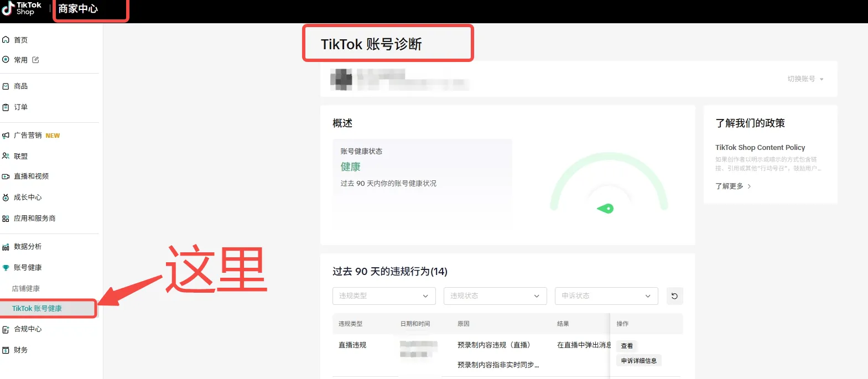Click the refresh button beside filters
868x379 pixels.
(674, 296)
